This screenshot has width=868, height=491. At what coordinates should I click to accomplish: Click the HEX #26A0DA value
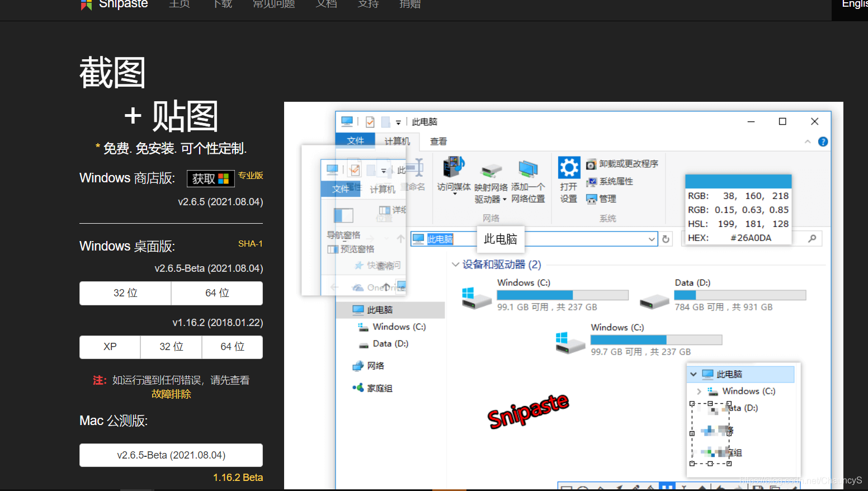[x=751, y=238]
